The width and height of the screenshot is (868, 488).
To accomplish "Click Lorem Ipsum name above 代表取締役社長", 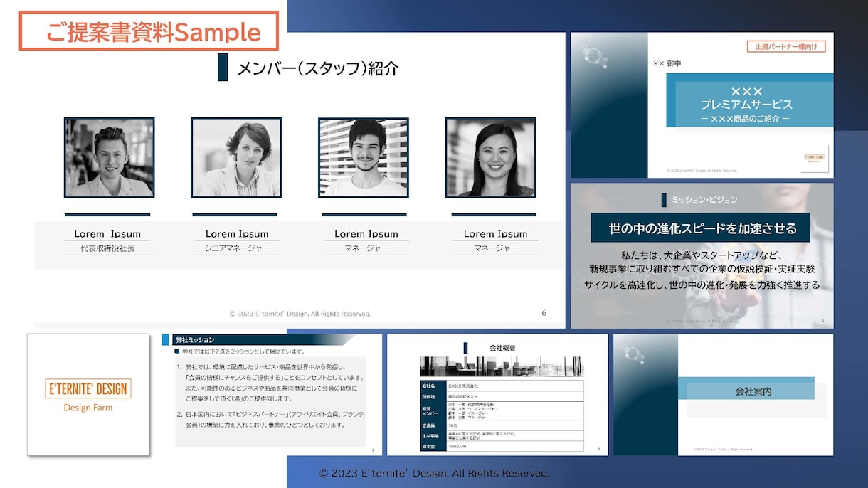I will coord(107,234).
